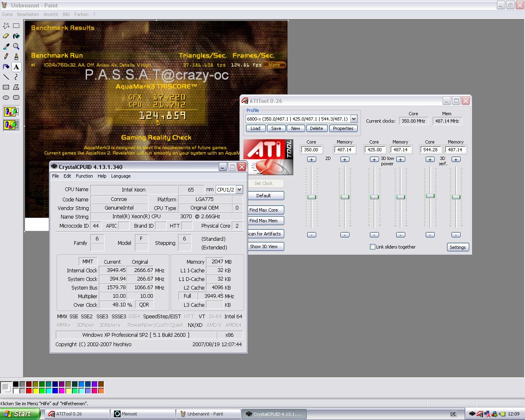Viewport: 525px width, 420px height.
Task: Click the NVIDIA tray icon
Action: pyautogui.click(x=502, y=414)
